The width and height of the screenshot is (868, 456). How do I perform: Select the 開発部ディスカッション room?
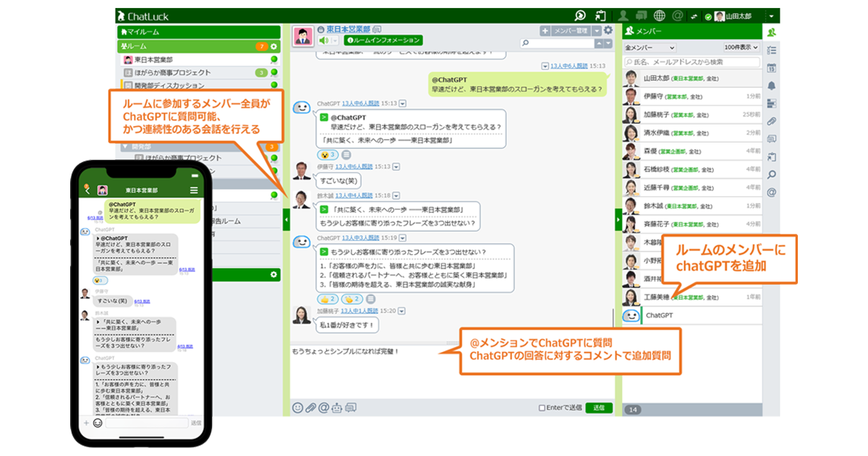(199, 85)
